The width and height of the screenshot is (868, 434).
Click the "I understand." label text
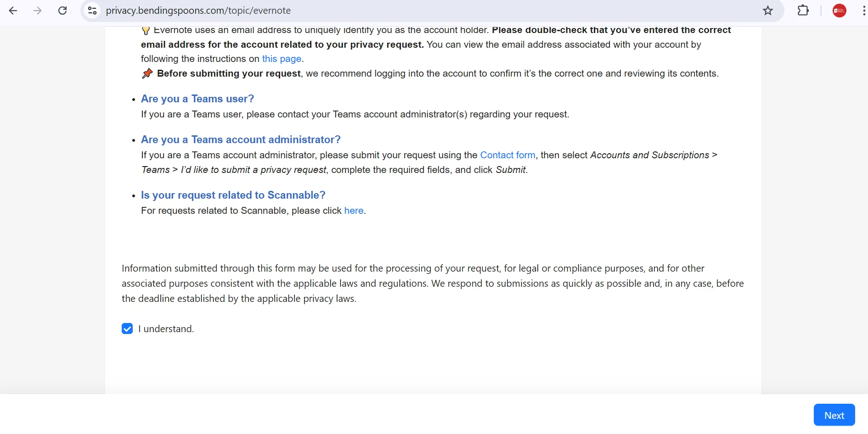tap(166, 329)
